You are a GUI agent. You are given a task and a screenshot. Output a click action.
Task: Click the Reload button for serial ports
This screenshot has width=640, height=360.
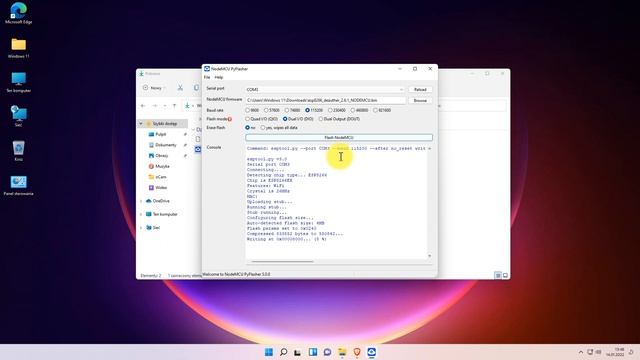tap(420, 89)
